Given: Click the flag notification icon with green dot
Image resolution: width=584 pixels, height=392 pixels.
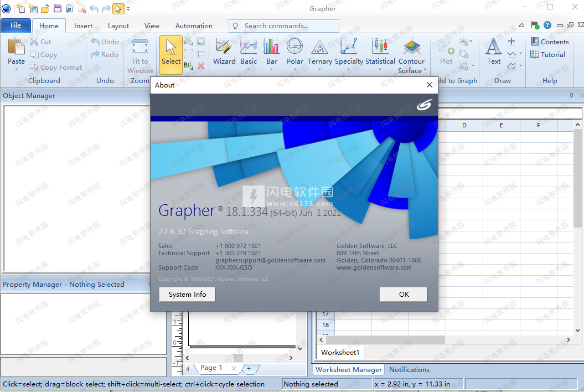Looking at the screenshot, I should 535,25.
